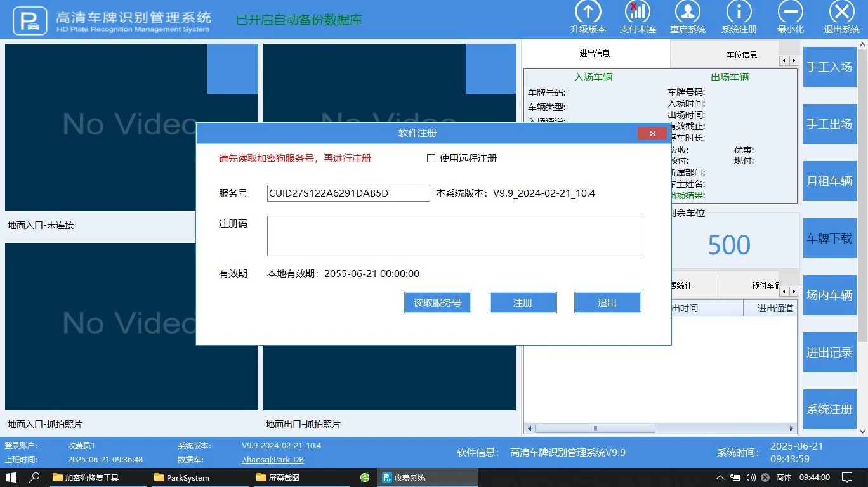The height and width of the screenshot is (487, 868).
Task: Open the 支付未连 payment status icon
Action: pyautogui.click(x=638, y=11)
